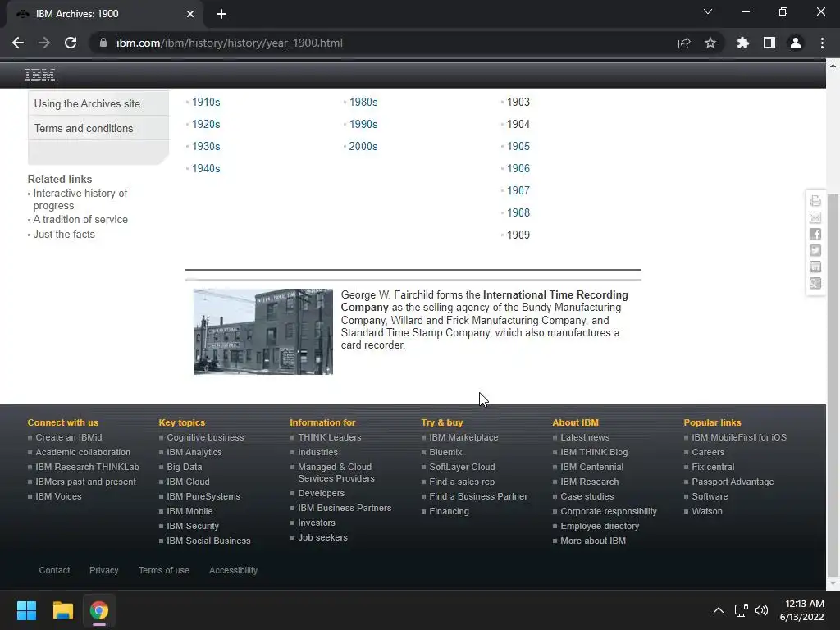This screenshot has width=840, height=630.
Task: Open Chrome three-dot menu
Action: (822, 43)
